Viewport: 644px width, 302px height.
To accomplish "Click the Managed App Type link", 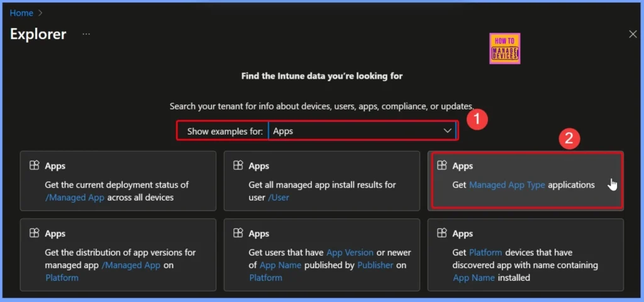I will click(x=507, y=185).
